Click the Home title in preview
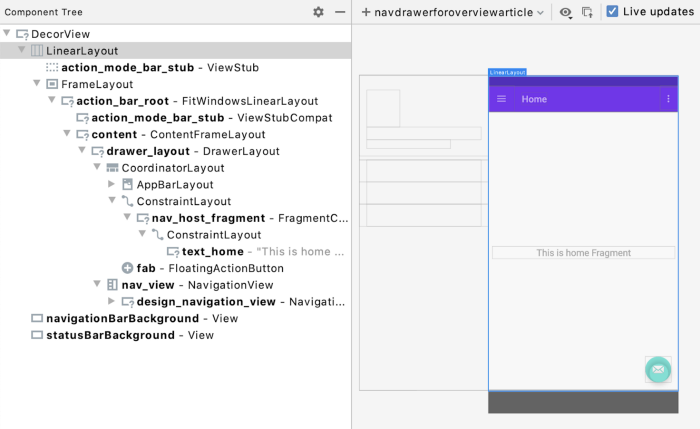The height and width of the screenshot is (429, 700). [534, 99]
